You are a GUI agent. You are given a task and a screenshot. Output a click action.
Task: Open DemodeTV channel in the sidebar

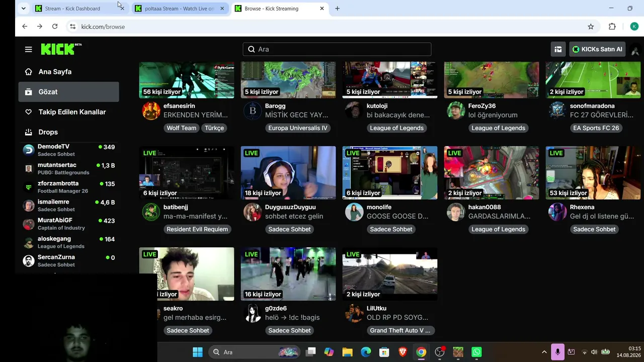[x=69, y=150]
